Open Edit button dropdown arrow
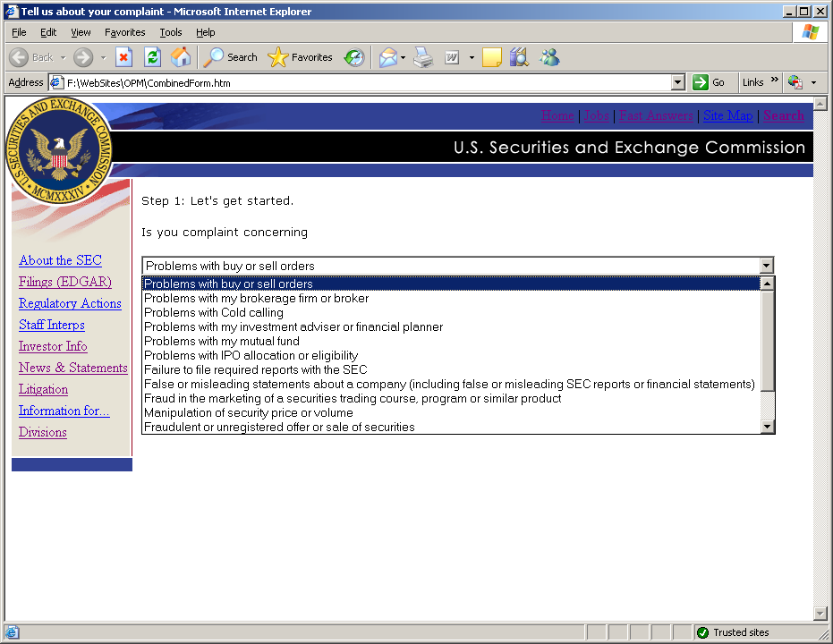 (472, 57)
